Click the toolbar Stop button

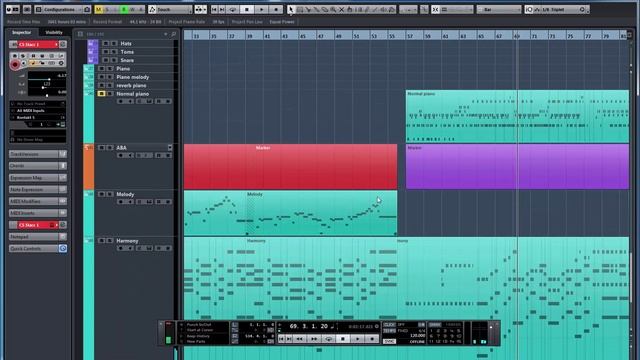247,9
